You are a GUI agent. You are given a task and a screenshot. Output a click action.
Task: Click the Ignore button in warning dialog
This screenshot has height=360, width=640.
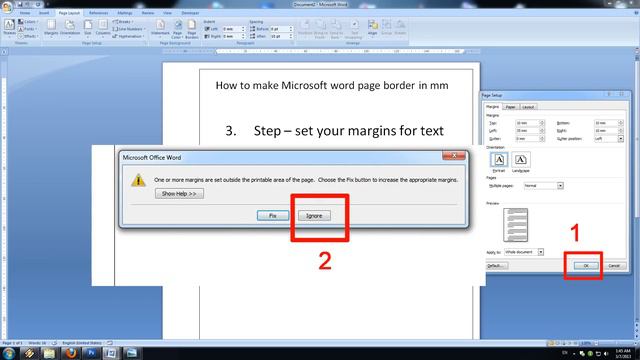pyautogui.click(x=314, y=216)
